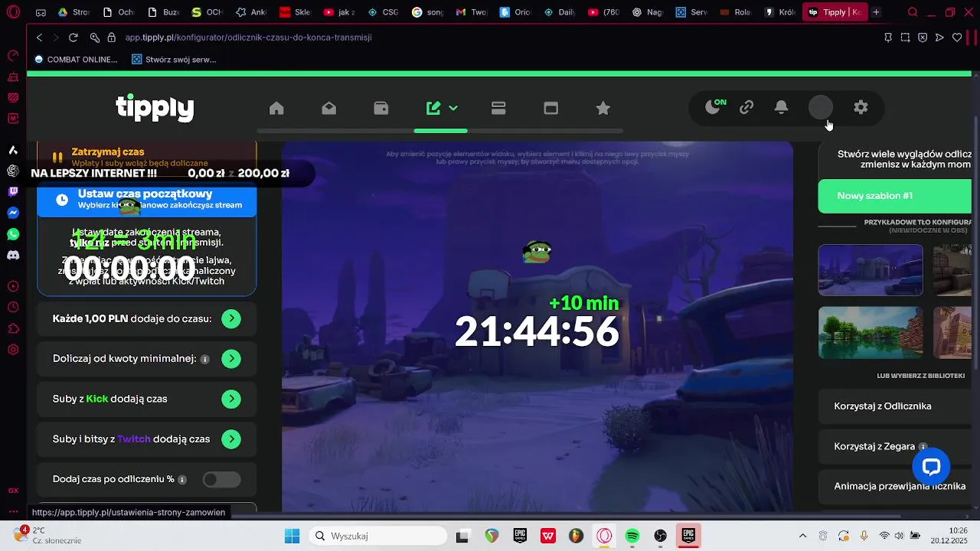980x551 pixels.
Task: Open Windows Start menu
Action: point(292,536)
